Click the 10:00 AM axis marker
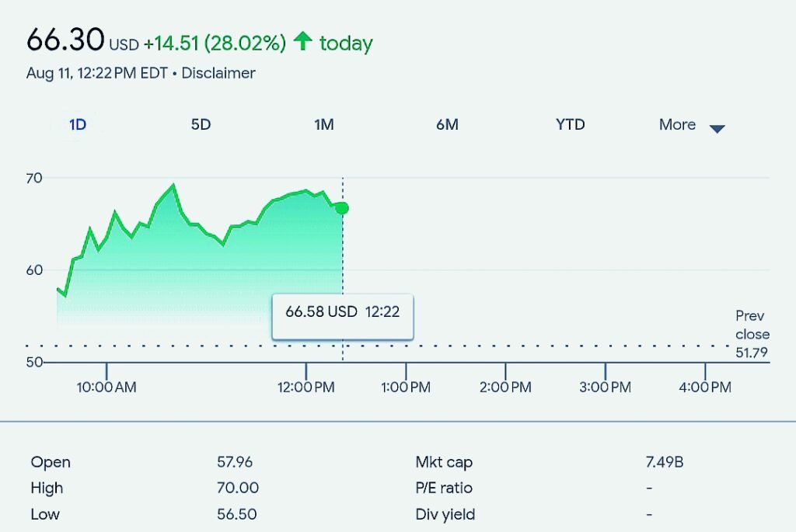This screenshot has width=796, height=532. pyautogui.click(x=106, y=388)
